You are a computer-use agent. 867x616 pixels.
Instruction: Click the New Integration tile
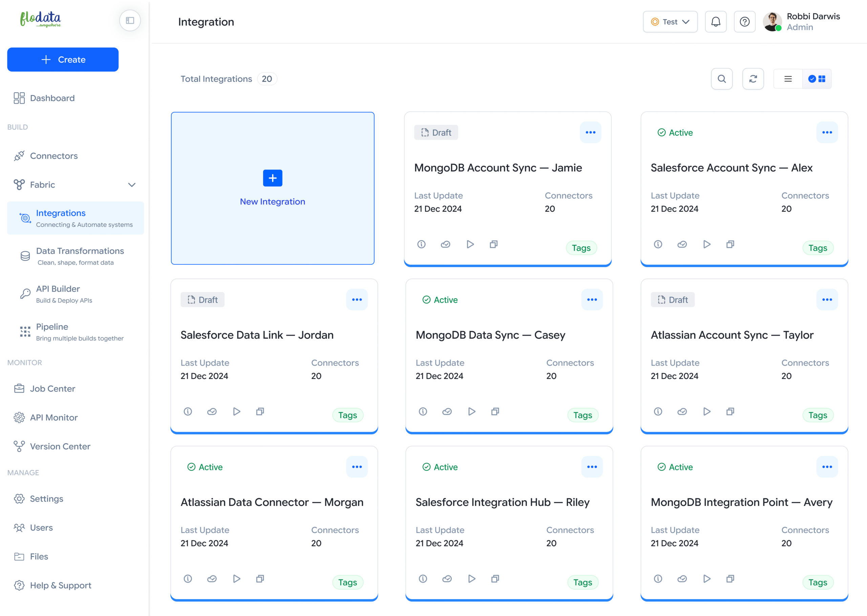click(272, 188)
